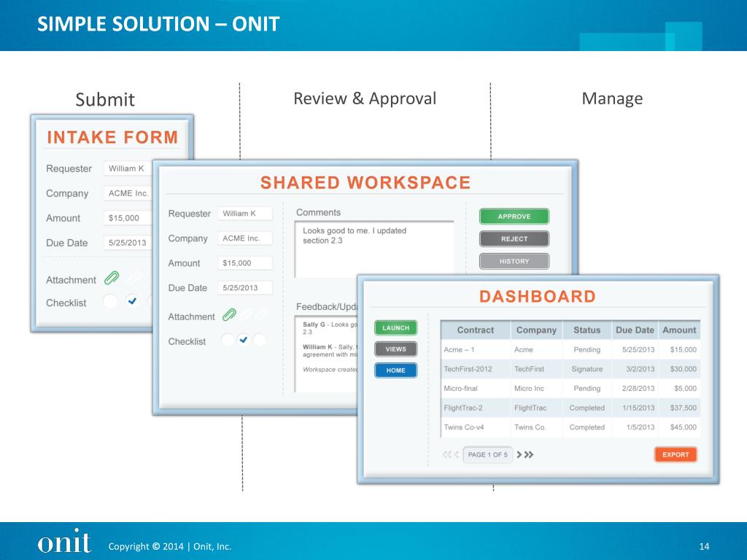Click the Submit heading
747x560 pixels.
tap(105, 99)
